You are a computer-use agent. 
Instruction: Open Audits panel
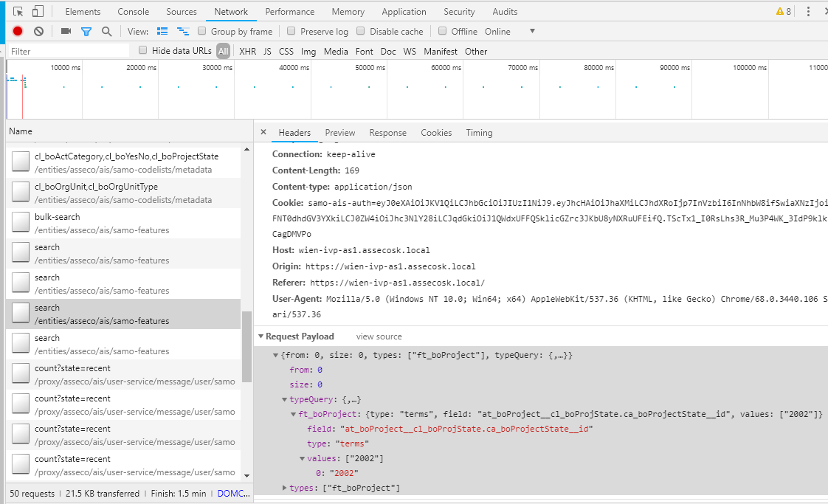point(505,11)
